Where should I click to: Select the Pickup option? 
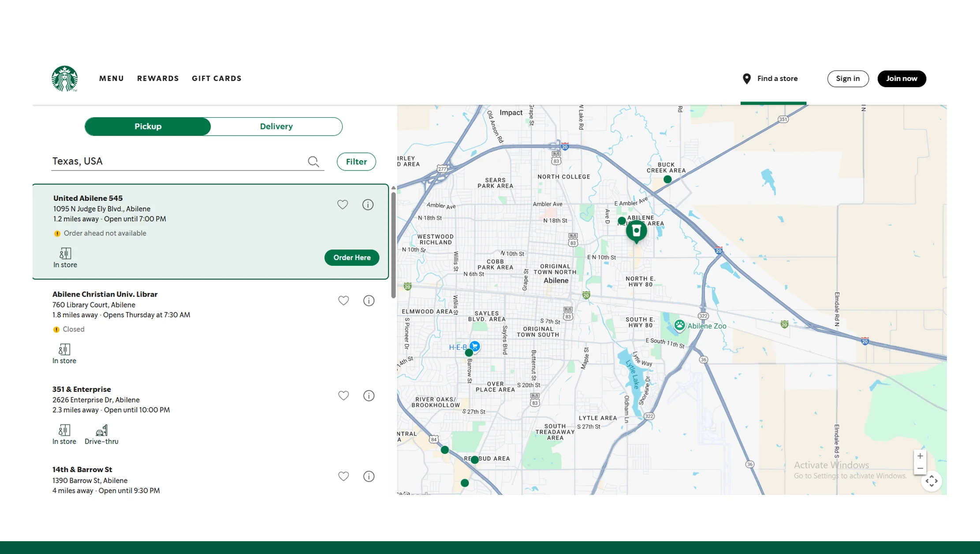pyautogui.click(x=148, y=126)
